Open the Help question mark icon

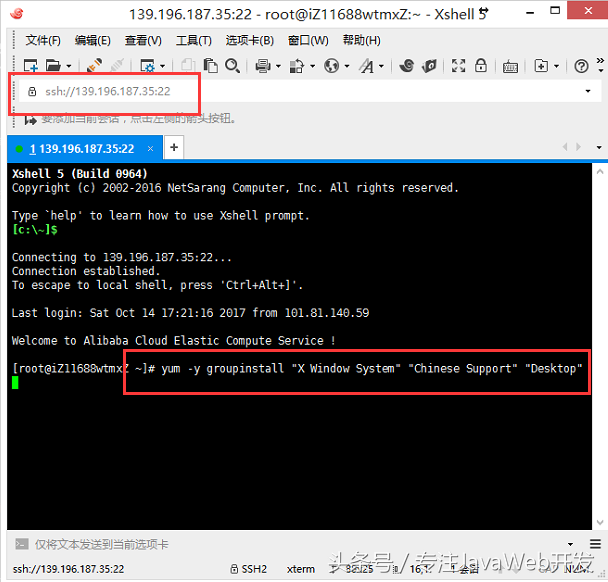point(581,66)
